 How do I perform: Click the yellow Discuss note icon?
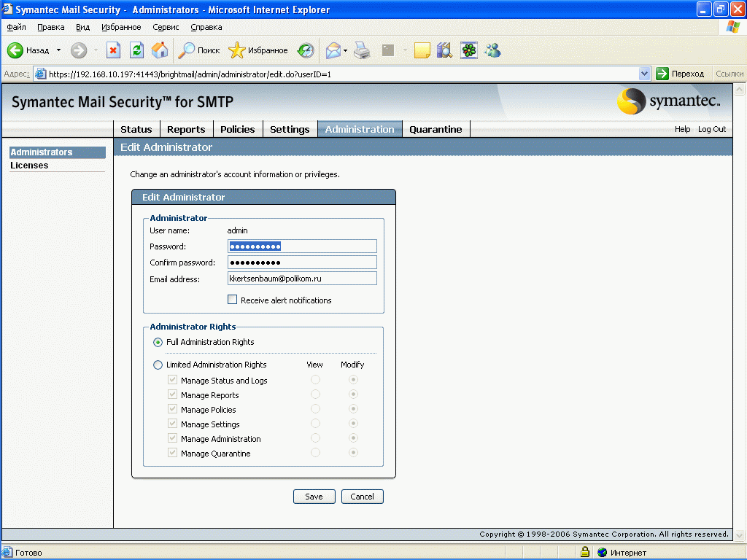coord(422,50)
